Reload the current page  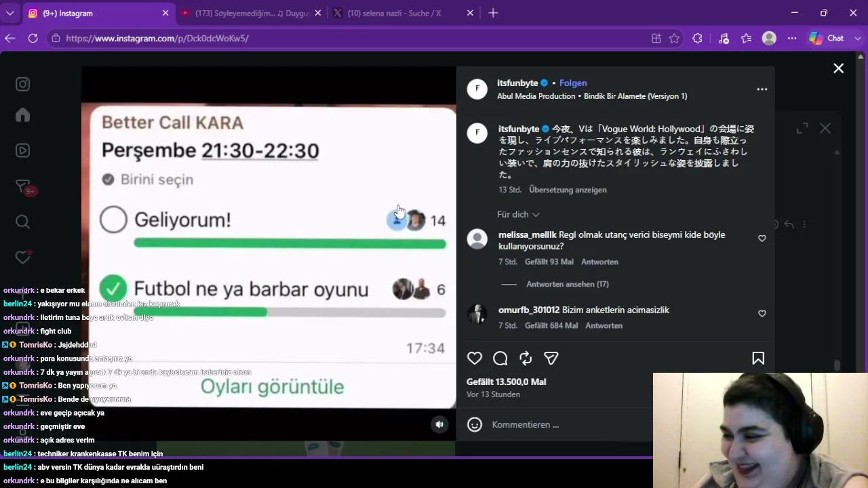[33, 39]
